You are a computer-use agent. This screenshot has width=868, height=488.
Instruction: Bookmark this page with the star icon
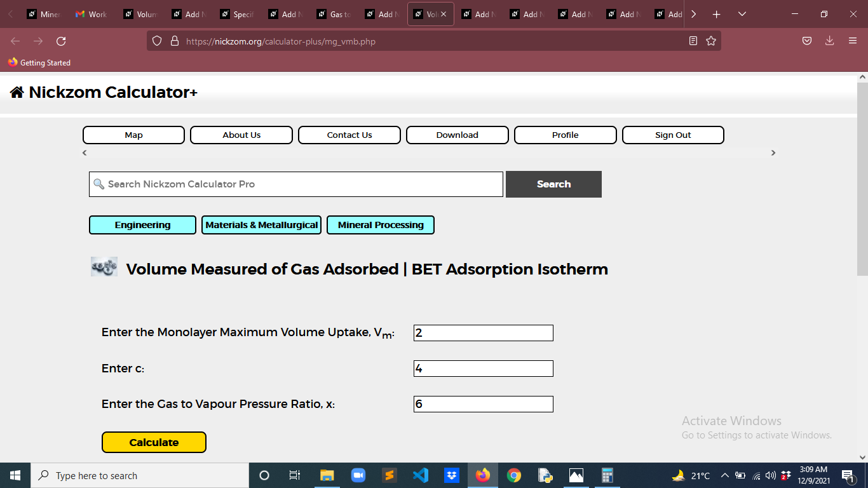(x=711, y=41)
